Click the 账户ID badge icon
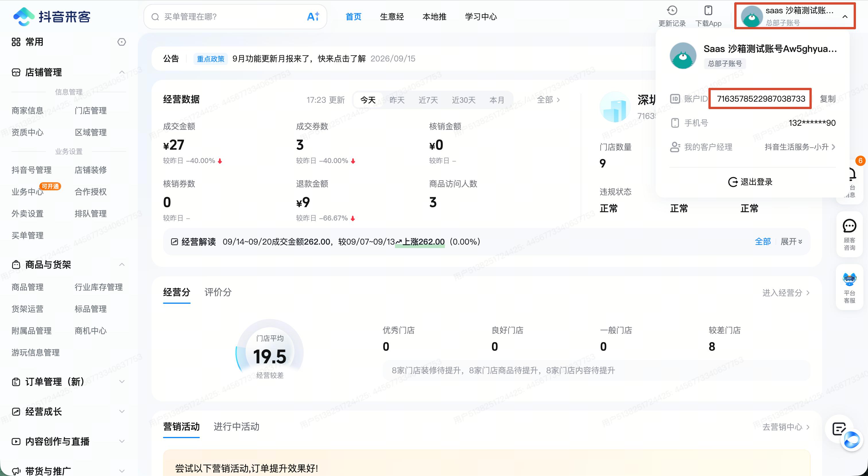 675,99
